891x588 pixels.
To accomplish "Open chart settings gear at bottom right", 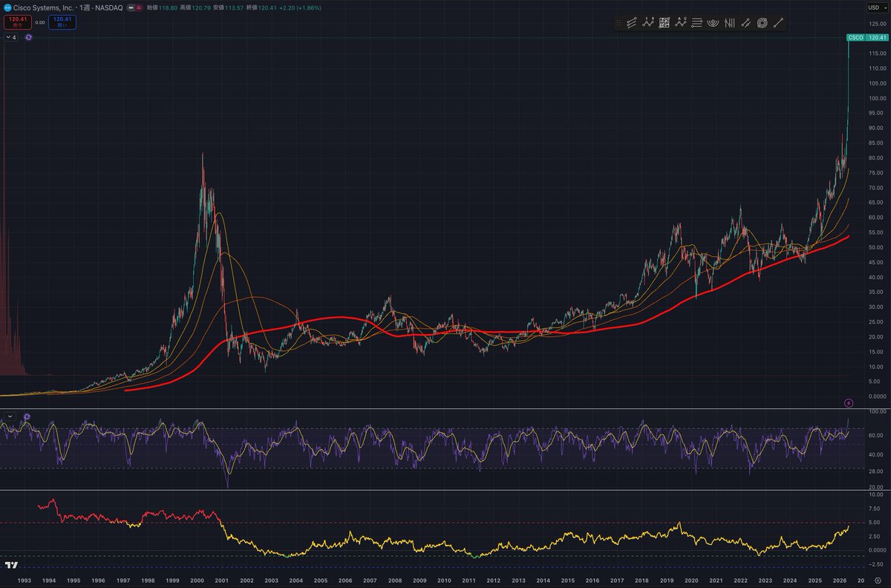I will click(878, 581).
